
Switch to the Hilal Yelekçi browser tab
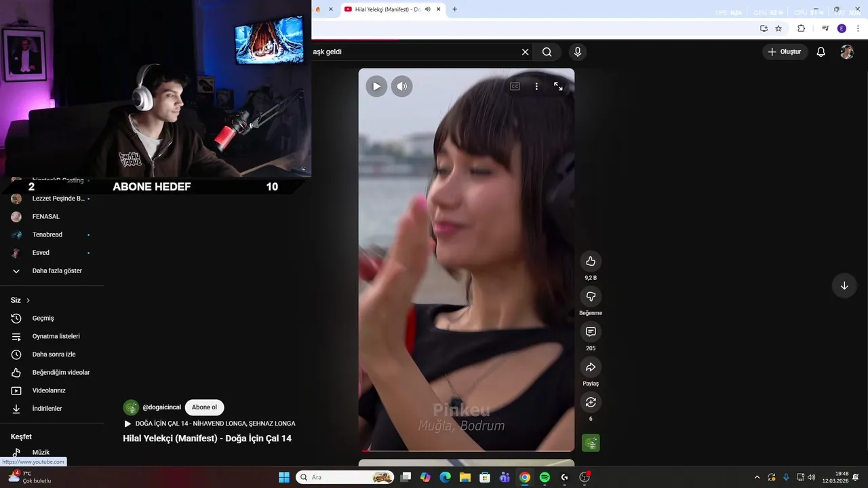(387, 9)
